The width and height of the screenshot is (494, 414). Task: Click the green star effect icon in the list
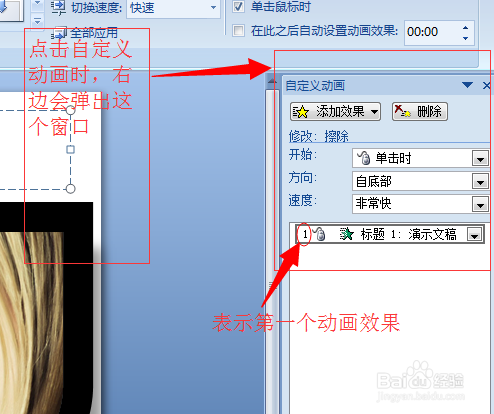click(x=346, y=234)
